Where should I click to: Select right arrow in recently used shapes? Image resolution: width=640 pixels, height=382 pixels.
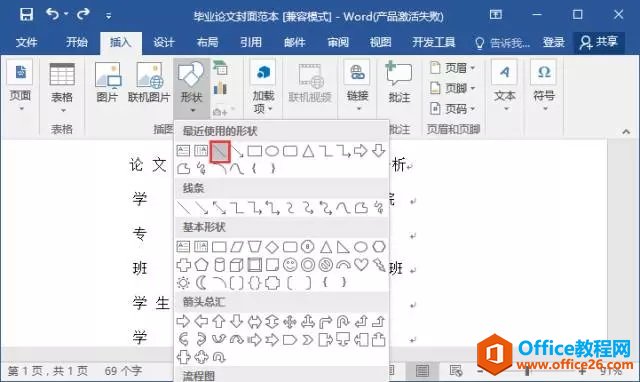pyautogui.click(x=361, y=151)
